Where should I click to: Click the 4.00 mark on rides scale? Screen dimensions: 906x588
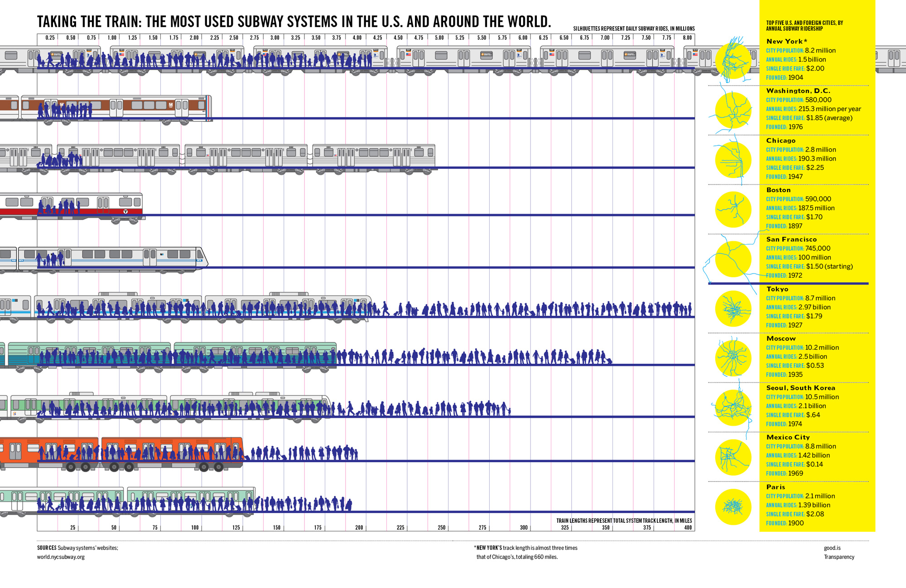click(x=357, y=38)
